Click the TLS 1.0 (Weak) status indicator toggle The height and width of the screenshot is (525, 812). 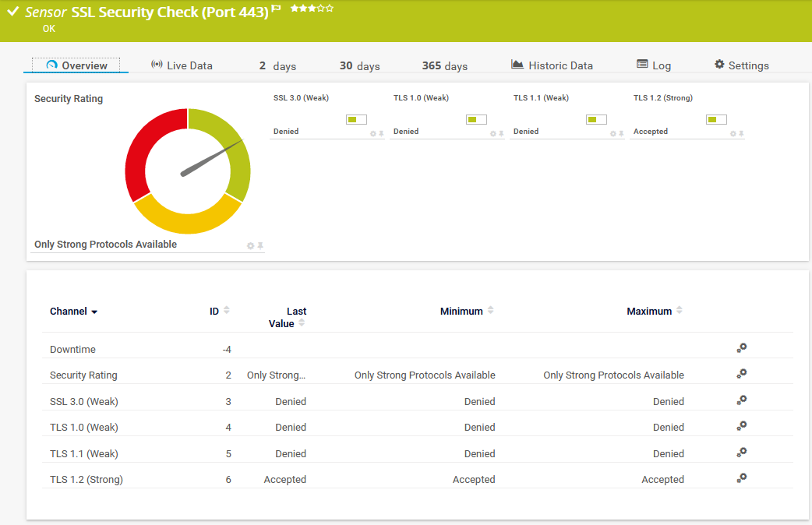[476, 119]
